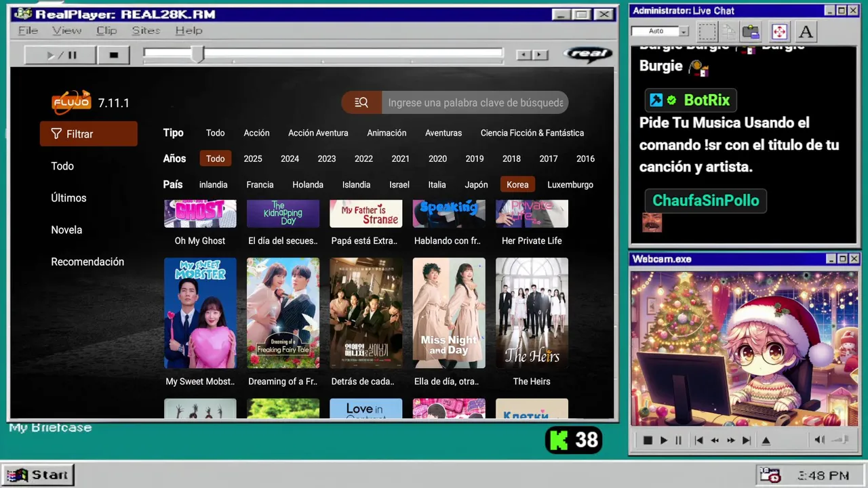Image resolution: width=868 pixels, height=488 pixels.
Task: Click the BotRix username badge
Action: 690,100
